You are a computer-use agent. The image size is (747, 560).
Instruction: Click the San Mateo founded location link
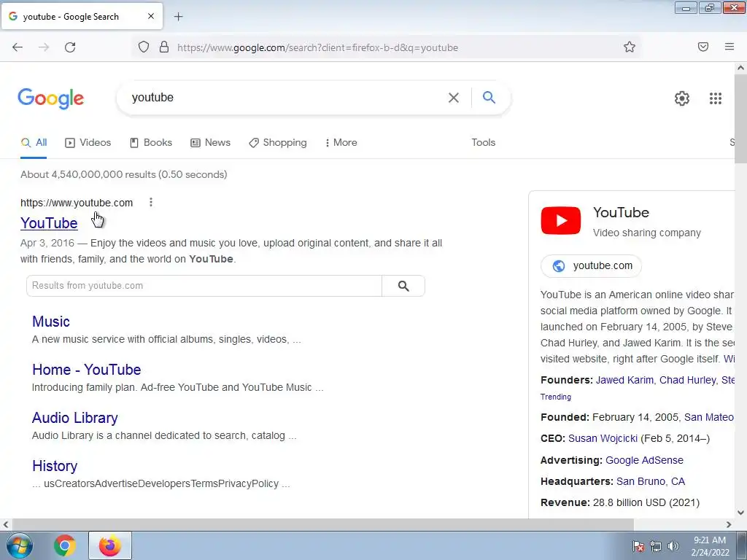[709, 418]
